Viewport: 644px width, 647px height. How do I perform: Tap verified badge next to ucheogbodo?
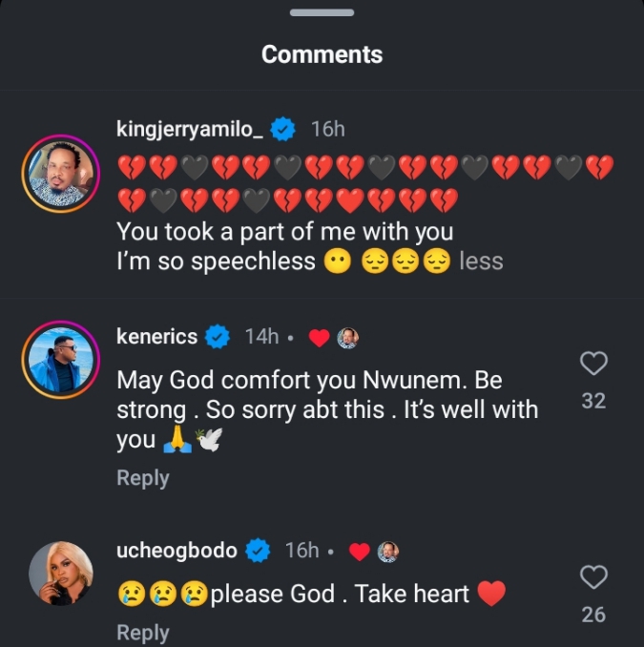click(258, 551)
